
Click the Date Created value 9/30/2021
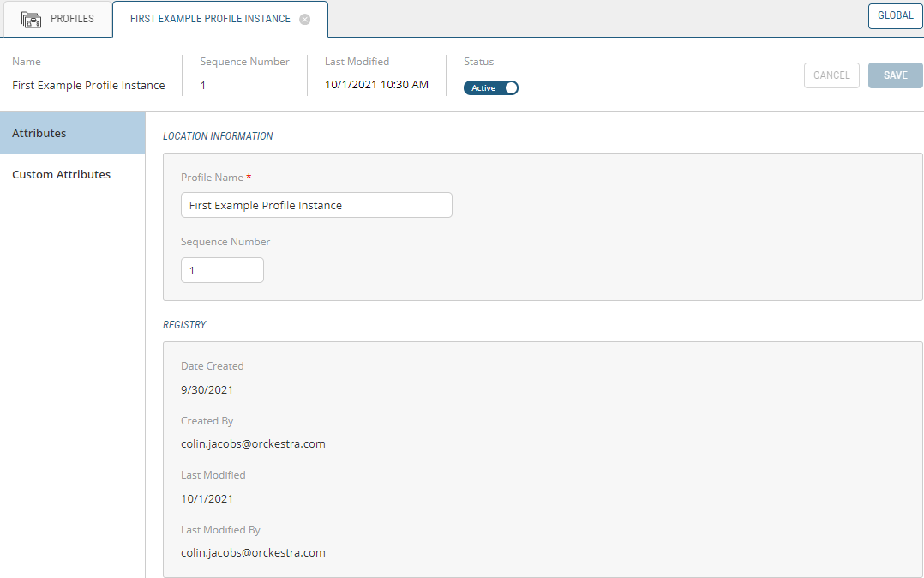click(x=207, y=389)
